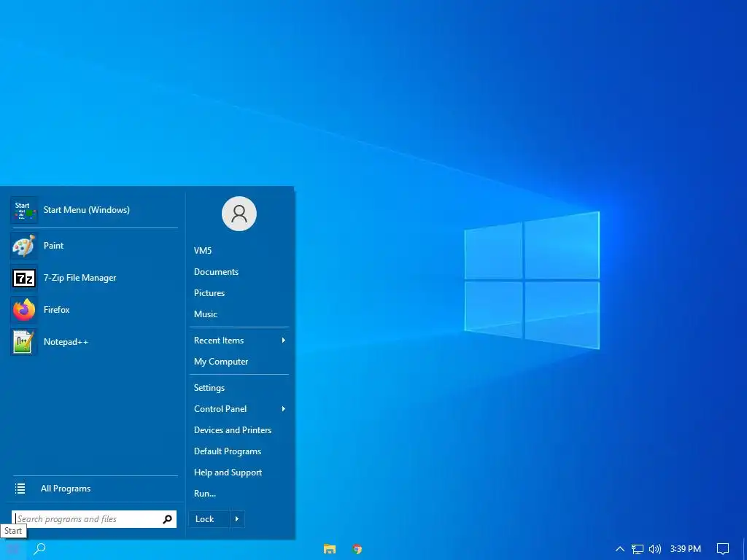Open the volume speaker tray icon
Screen dimensions: 747x560
(655, 549)
